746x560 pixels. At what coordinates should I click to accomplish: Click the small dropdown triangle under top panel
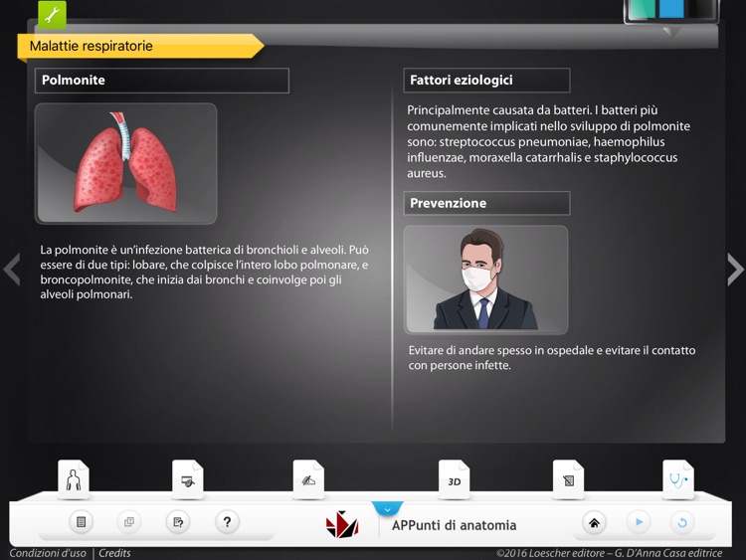672,32
